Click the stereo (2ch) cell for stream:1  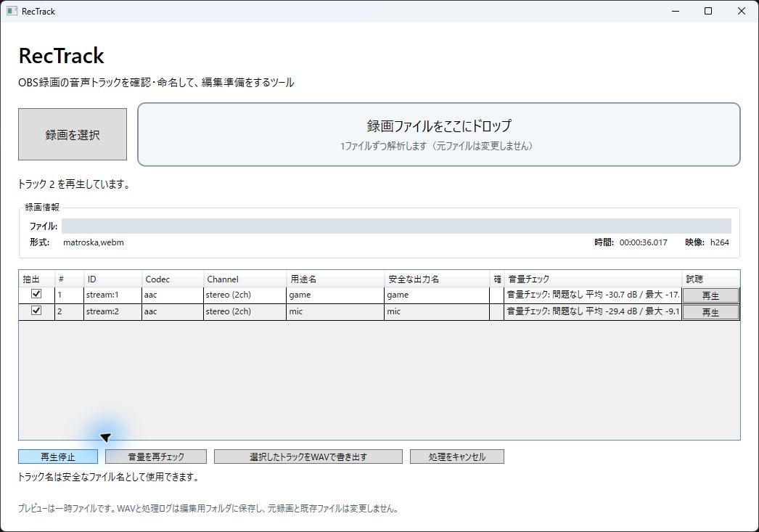coord(245,295)
